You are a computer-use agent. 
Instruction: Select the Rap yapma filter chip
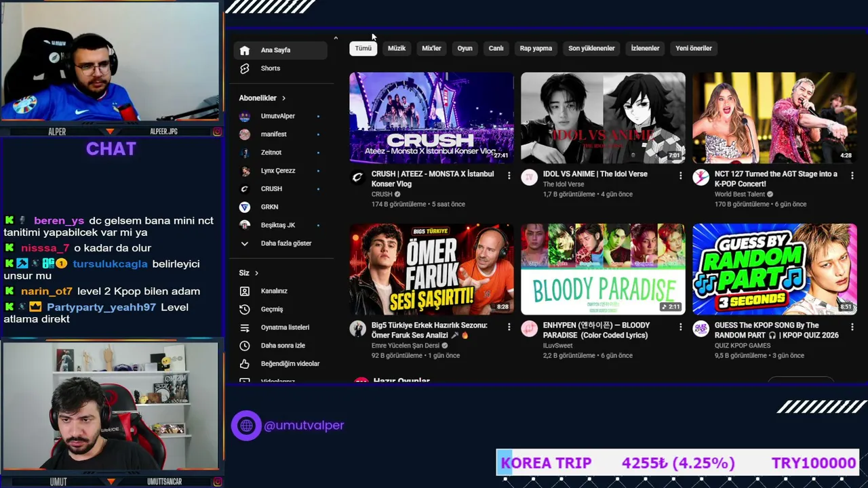(536, 48)
